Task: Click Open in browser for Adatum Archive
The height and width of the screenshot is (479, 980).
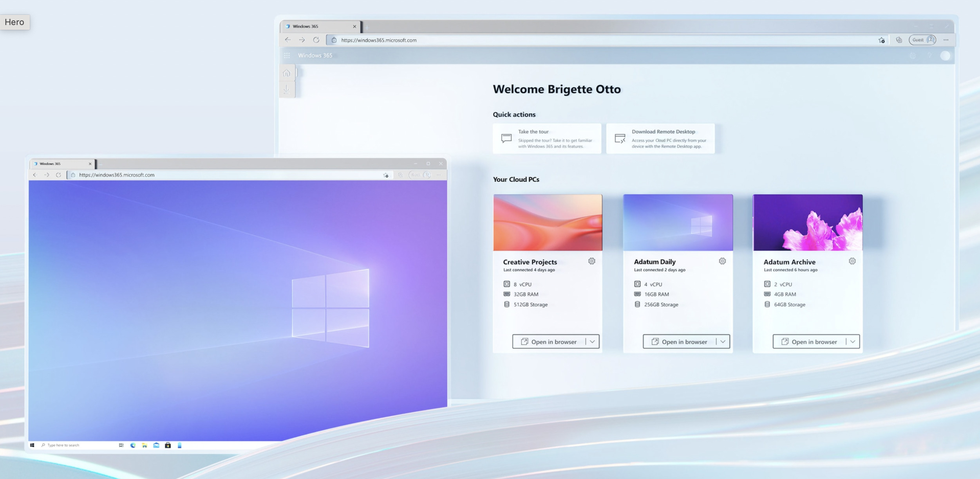Action: point(809,342)
